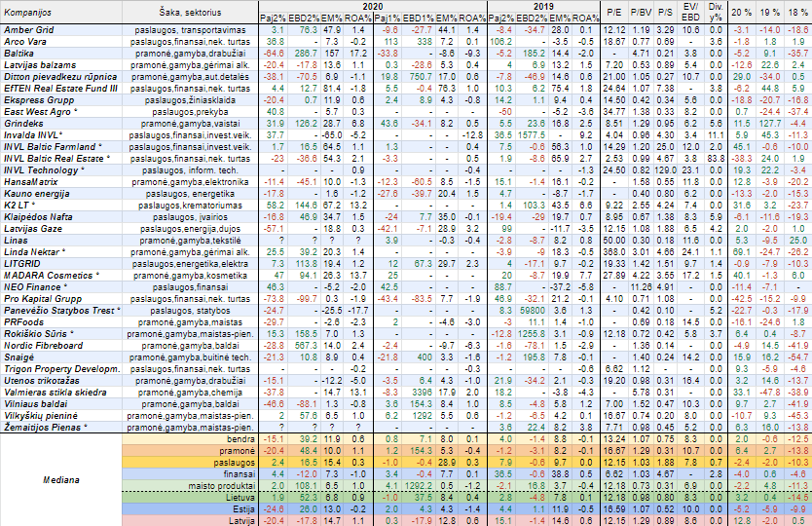Click the Pro Kapital Grupp company name
Viewport: 812px width, 526px height.
pos(43,299)
